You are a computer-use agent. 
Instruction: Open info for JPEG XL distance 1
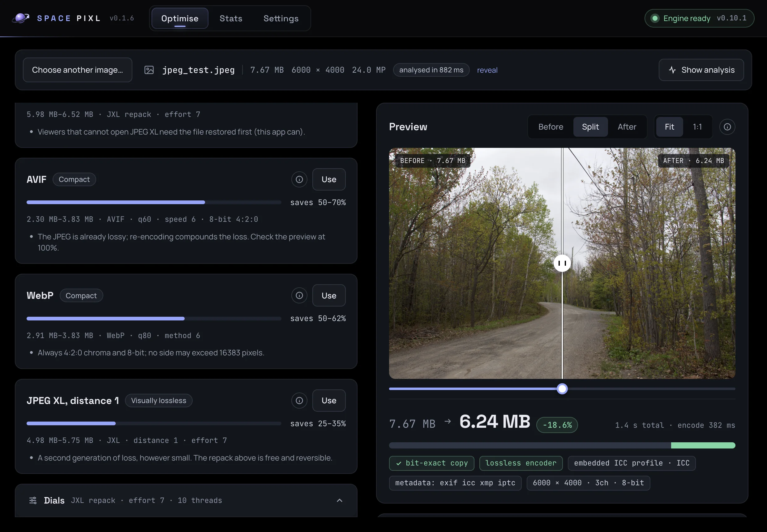299,400
